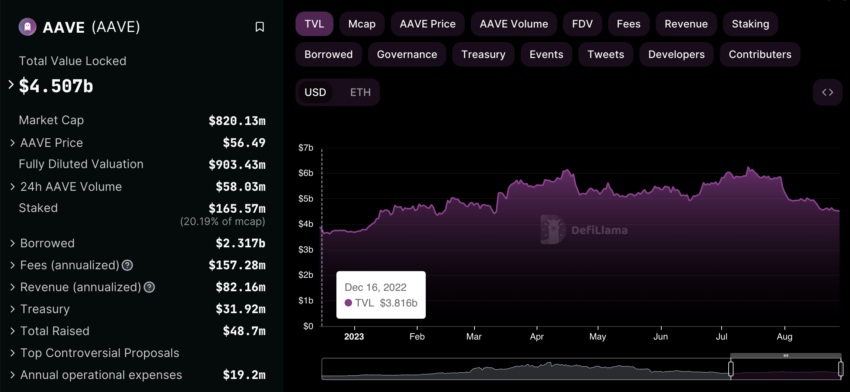Click the AAVE ghost logo icon
Image resolution: width=850 pixels, height=392 pixels.
[x=28, y=27]
